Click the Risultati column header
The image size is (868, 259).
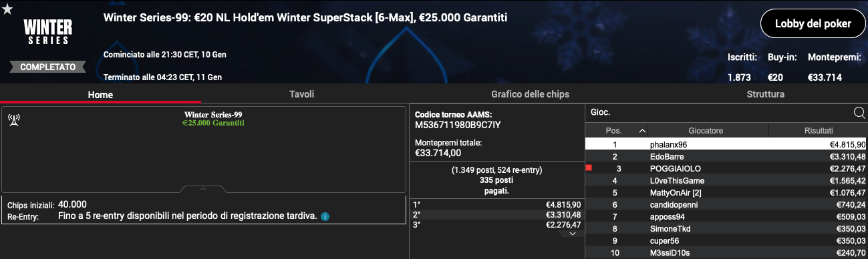(x=819, y=131)
